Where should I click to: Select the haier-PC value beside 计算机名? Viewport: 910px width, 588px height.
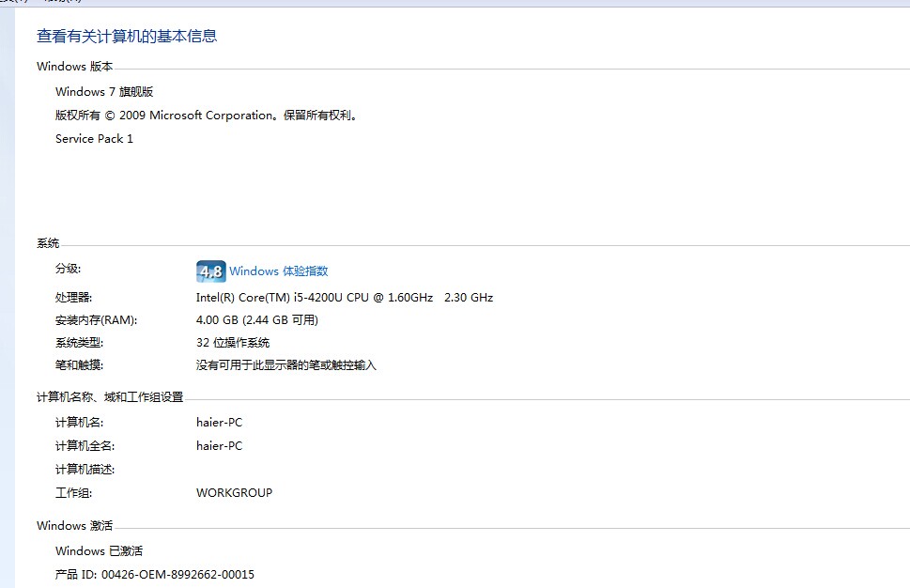click(220, 423)
